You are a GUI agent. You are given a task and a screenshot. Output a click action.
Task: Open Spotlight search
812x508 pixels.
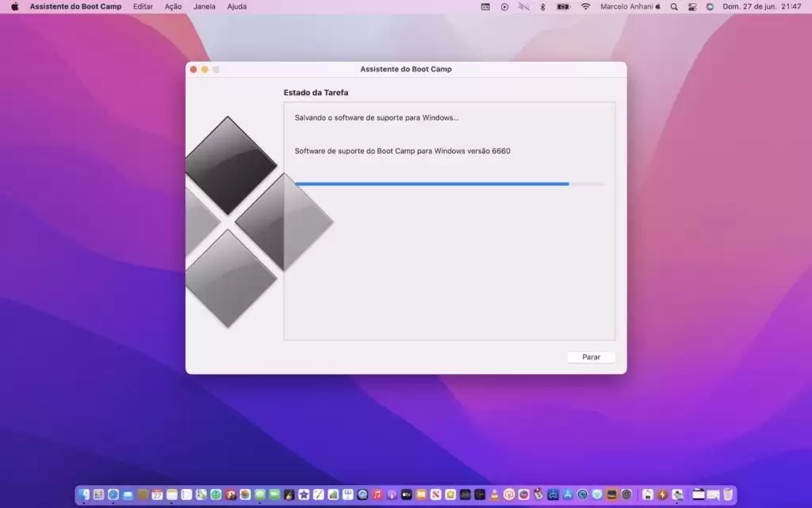674,6
